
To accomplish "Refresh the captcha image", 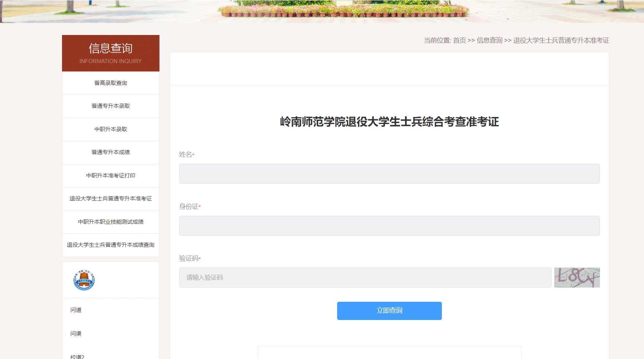I will point(577,277).
